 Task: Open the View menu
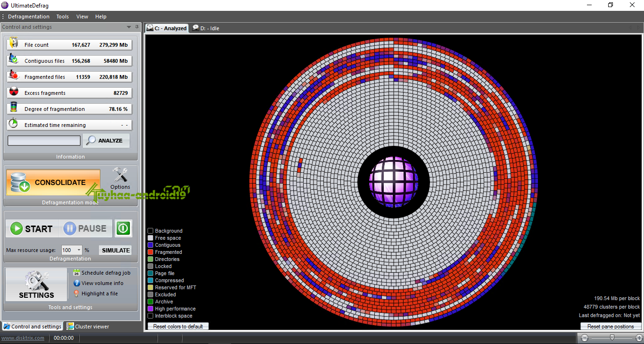83,17
